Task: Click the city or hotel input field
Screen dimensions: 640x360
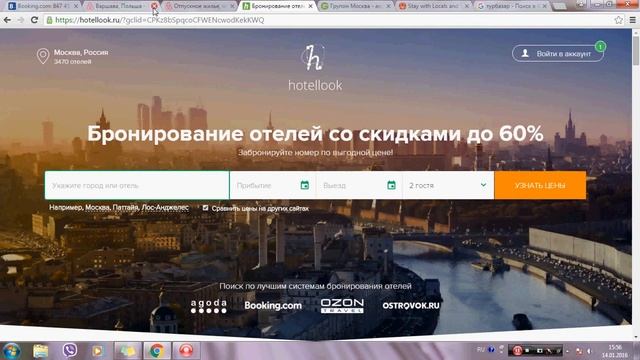Action: (x=137, y=185)
